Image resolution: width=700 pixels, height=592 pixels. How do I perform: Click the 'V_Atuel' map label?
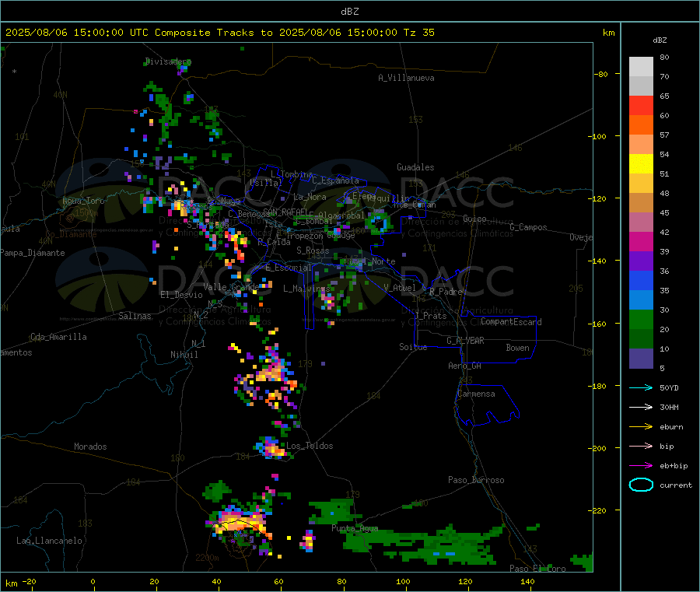(400, 288)
